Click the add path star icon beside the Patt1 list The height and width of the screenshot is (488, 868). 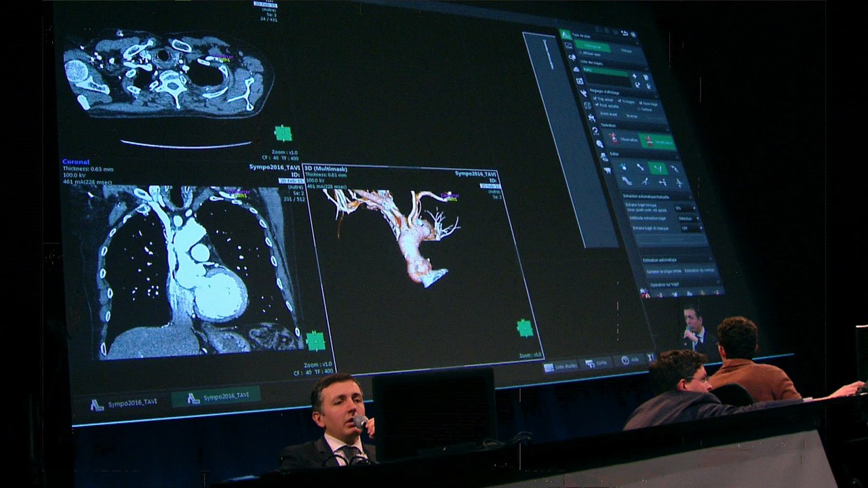pyautogui.click(x=635, y=76)
